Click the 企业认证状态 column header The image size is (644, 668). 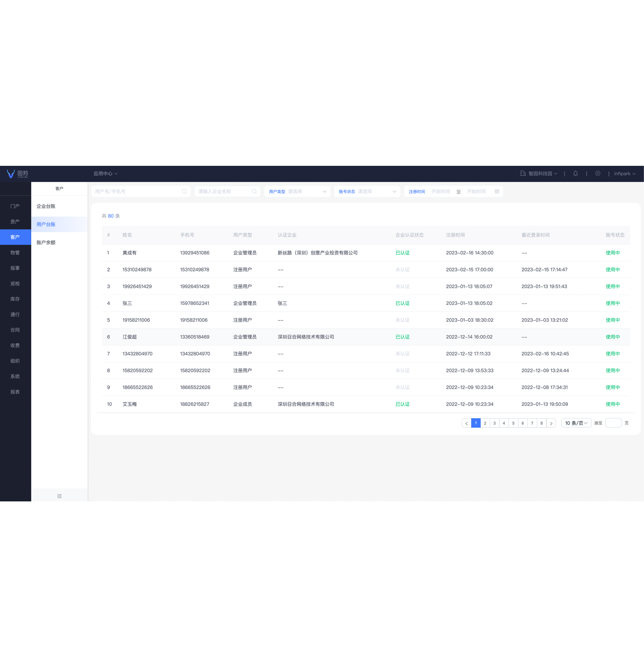click(x=409, y=235)
